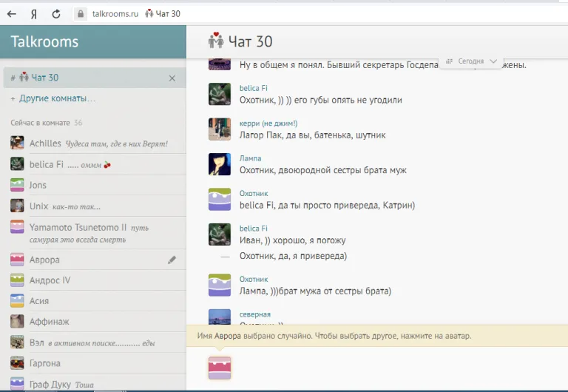Click message 'Охотник, двоюродной сестры брата муж'

[322, 170]
